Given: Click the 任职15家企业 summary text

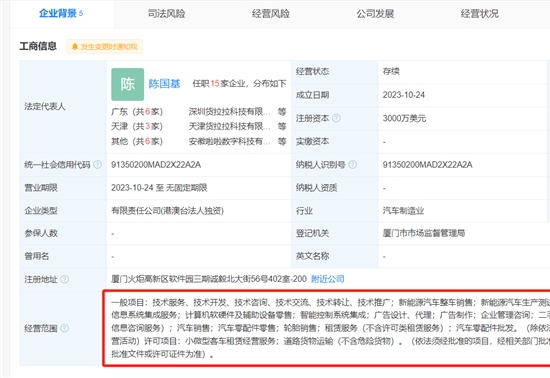Looking at the screenshot, I should (x=239, y=83).
